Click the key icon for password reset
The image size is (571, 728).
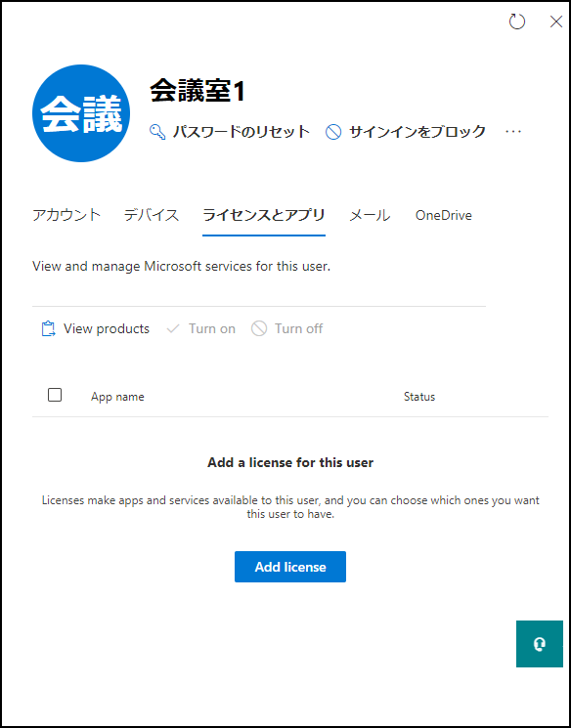(157, 132)
